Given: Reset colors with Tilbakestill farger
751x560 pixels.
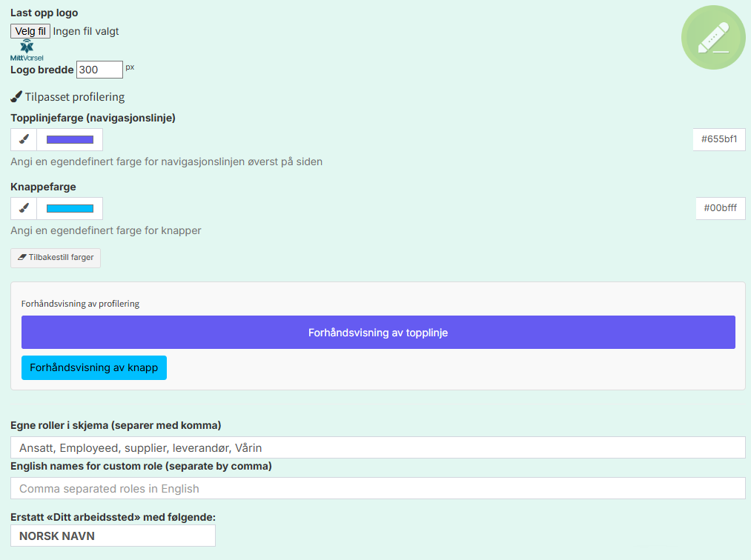Looking at the screenshot, I should click(x=56, y=258).
